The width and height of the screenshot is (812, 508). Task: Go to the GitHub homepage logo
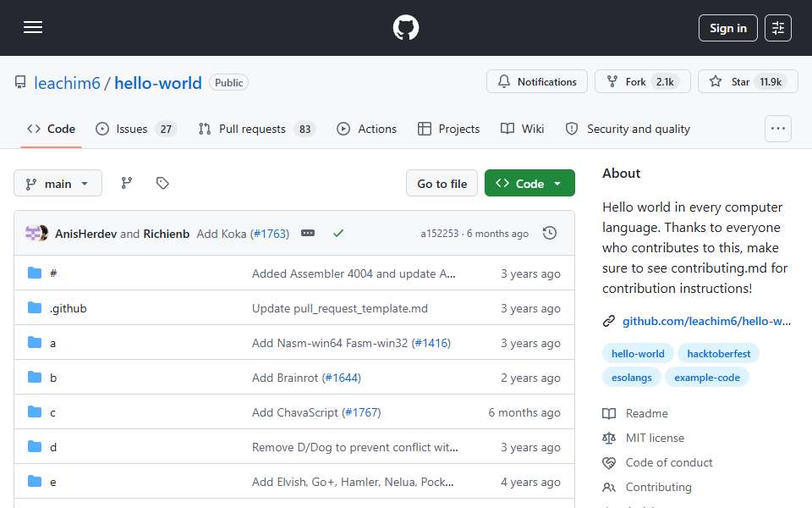pyautogui.click(x=405, y=27)
